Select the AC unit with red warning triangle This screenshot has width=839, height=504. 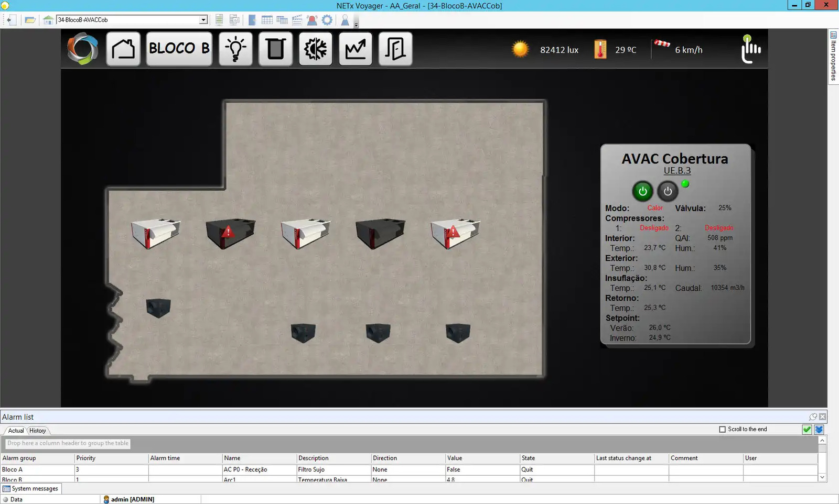coord(230,233)
